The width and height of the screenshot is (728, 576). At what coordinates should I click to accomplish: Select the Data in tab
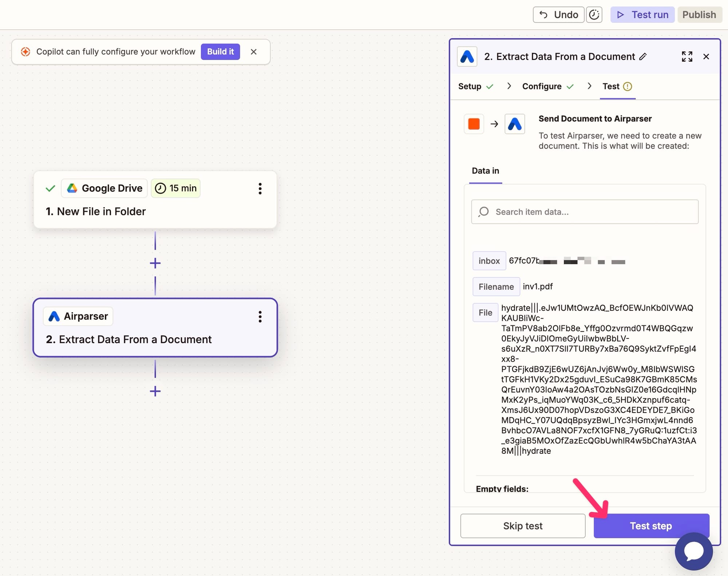click(485, 171)
